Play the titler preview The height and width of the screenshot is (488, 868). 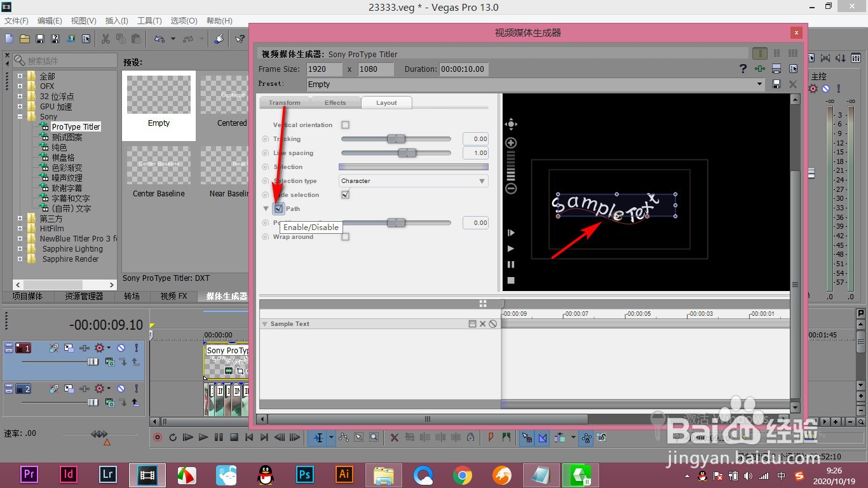(x=511, y=248)
